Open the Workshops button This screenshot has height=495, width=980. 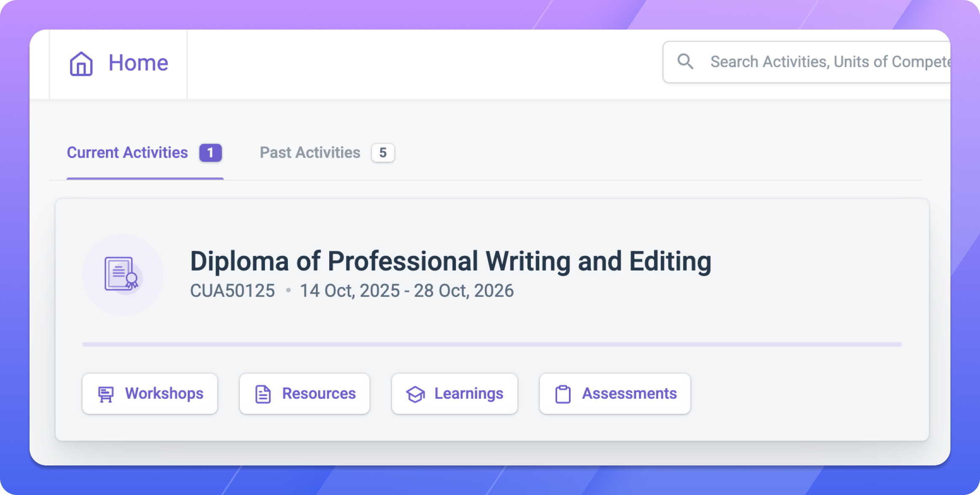(150, 394)
